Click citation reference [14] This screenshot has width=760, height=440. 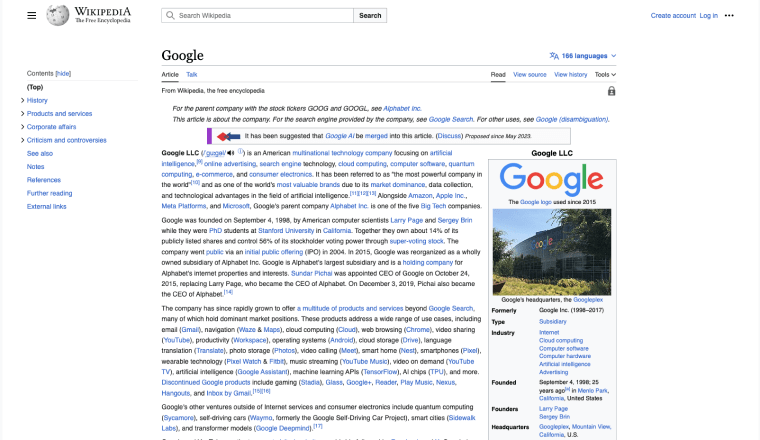[228, 292]
